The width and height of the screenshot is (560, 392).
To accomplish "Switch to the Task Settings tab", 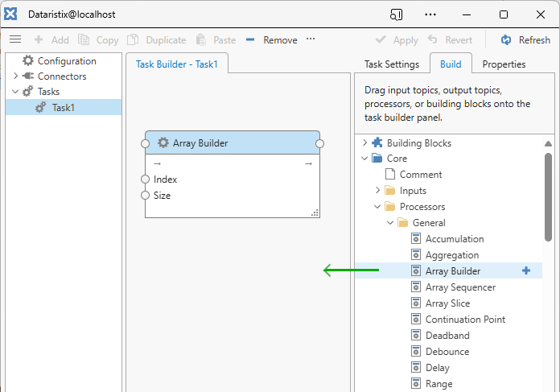I will click(x=391, y=64).
